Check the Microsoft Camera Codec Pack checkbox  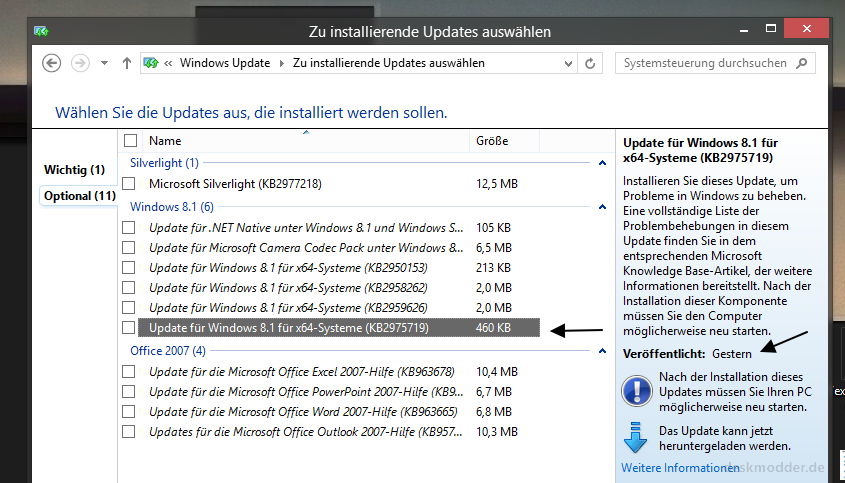pyautogui.click(x=128, y=247)
